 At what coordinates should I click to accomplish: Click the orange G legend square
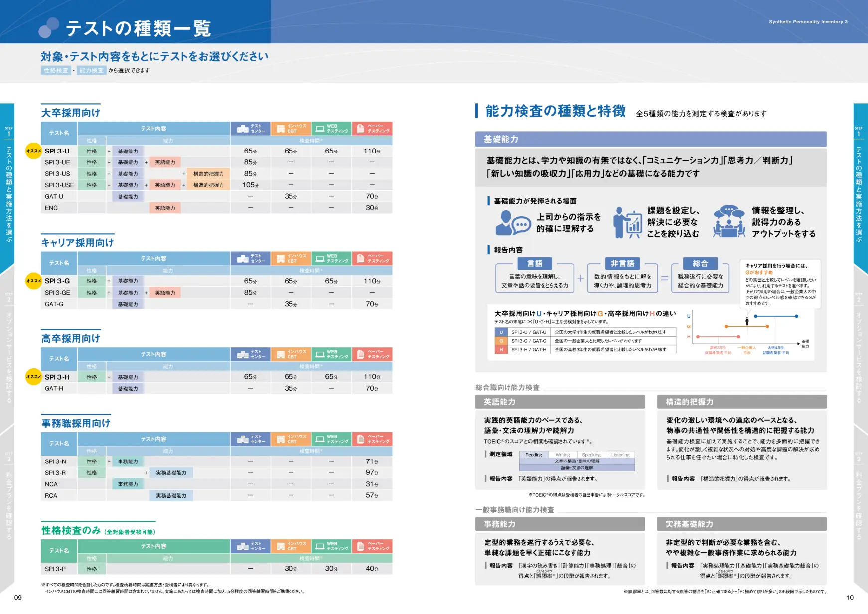(501, 341)
